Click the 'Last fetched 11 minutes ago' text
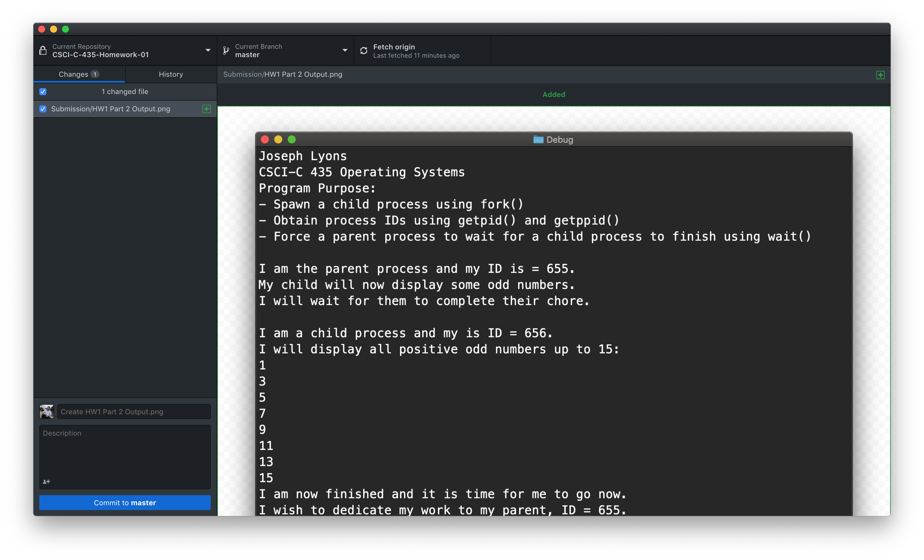 [416, 55]
